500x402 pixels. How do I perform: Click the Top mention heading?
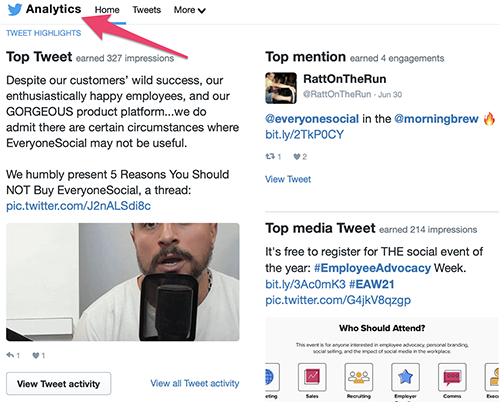[x=305, y=57]
